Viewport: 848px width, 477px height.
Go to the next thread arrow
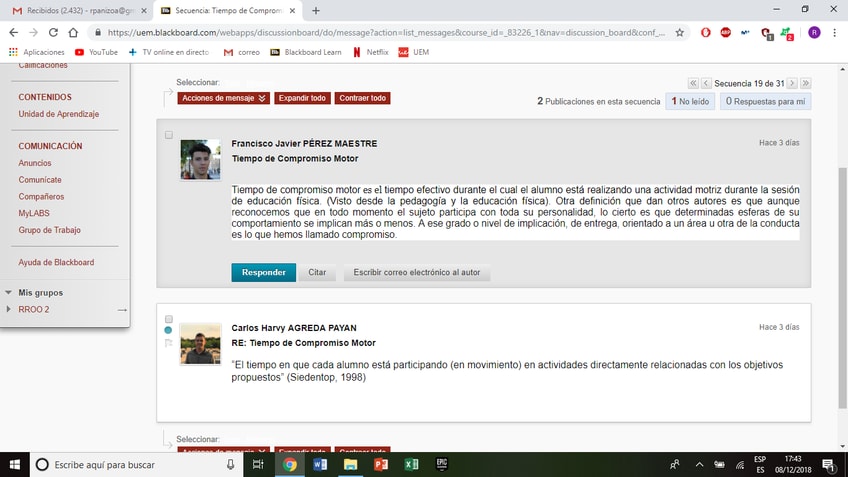click(x=791, y=83)
